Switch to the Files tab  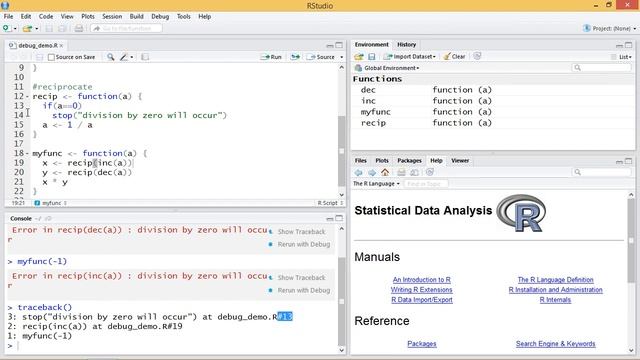(361, 160)
